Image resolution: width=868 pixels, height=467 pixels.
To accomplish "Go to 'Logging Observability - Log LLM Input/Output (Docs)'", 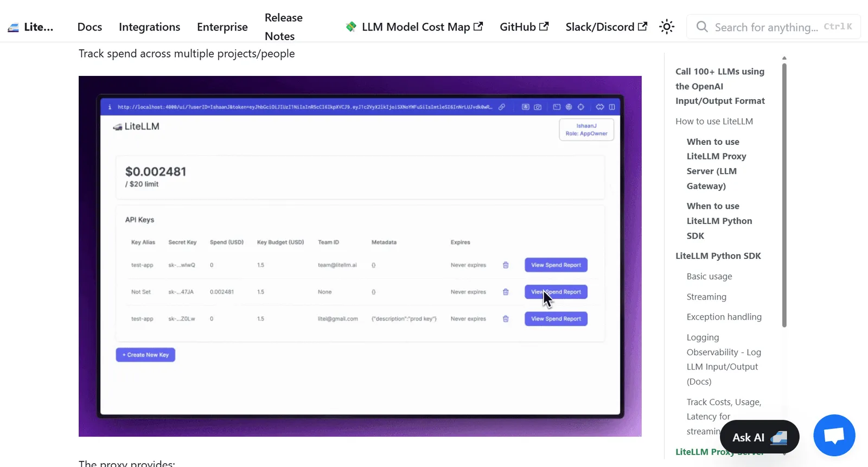I will [x=724, y=360].
